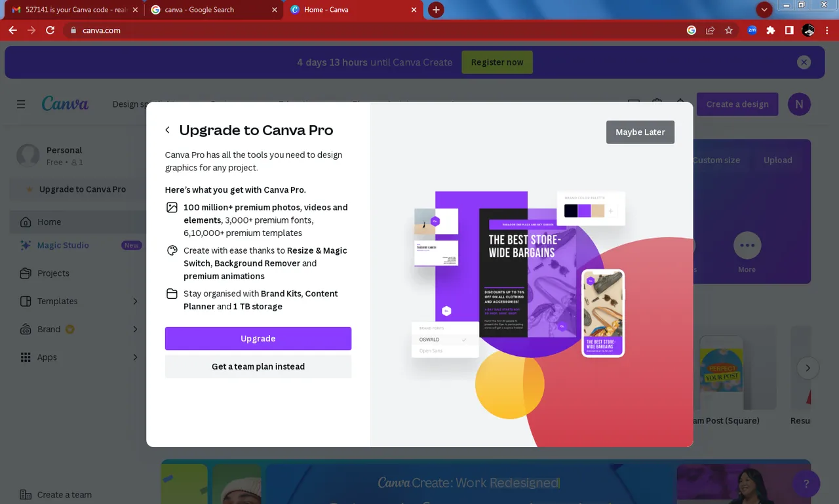Click the New badge next to Magic Studio
Viewport: 839px width, 504px height.
point(131,246)
